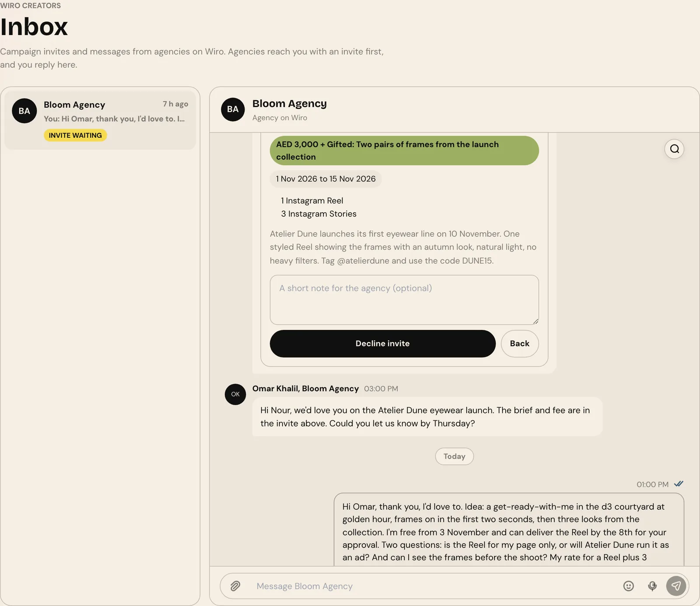Image resolution: width=700 pixels, height=606 pixels.
Task: Jump to the Today date marker
Action: coord(454,456)
